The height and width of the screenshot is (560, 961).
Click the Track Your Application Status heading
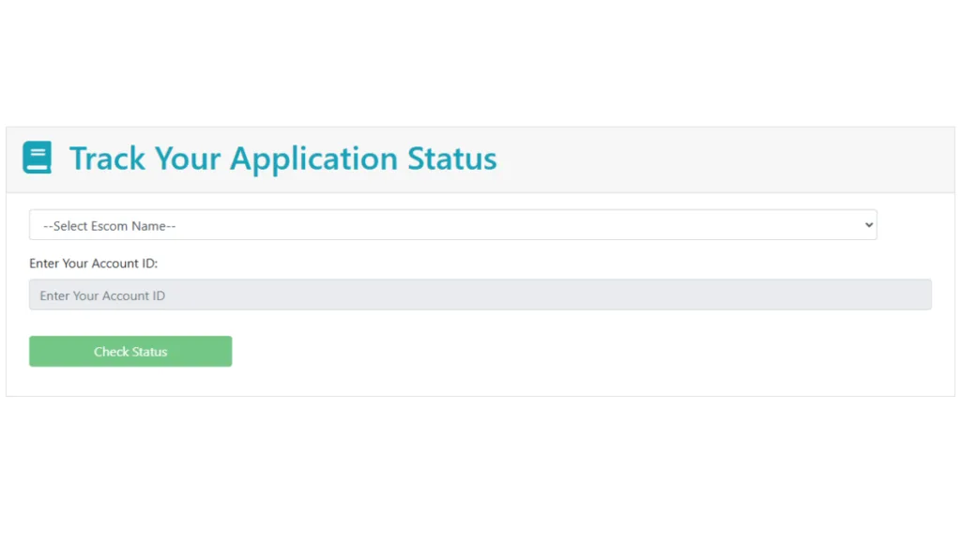coord(282,159)
